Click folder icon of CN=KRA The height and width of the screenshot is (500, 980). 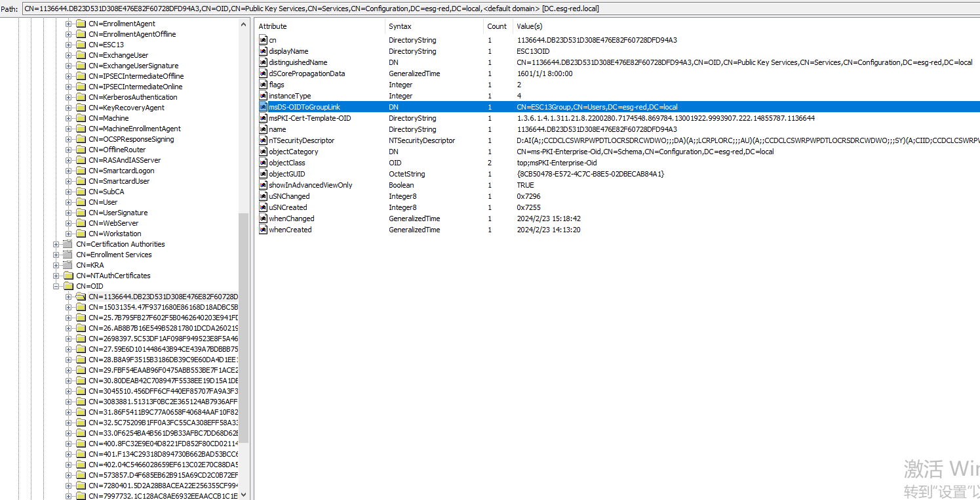pos(68,265)
